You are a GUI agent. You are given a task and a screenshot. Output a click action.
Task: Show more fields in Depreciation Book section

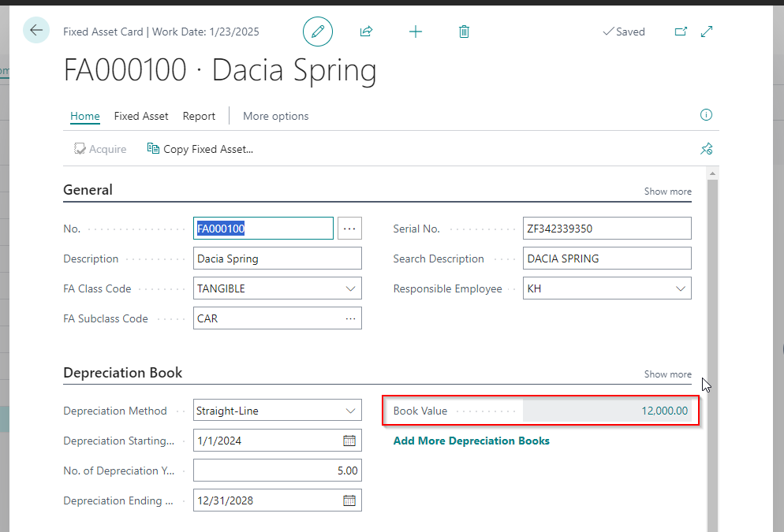667,374
